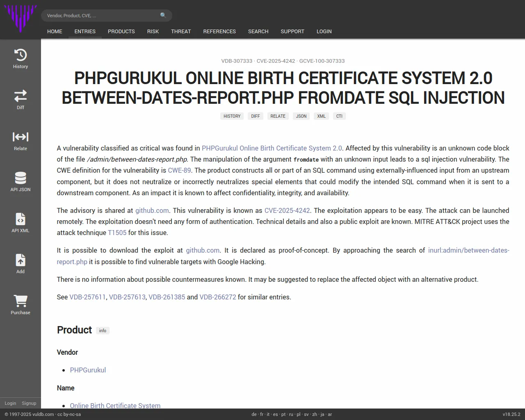Open VDB-257611 similar entry
Screen dimensions: 525x420
coord(87,297)
